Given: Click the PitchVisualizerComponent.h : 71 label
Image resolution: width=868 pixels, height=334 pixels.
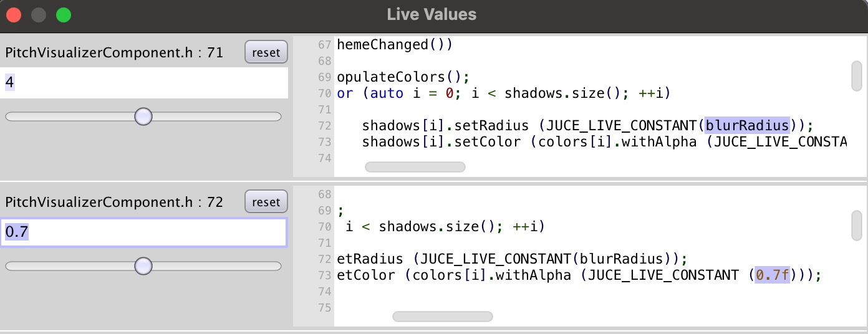Looking at the screenshot, I should pos(114,53).
